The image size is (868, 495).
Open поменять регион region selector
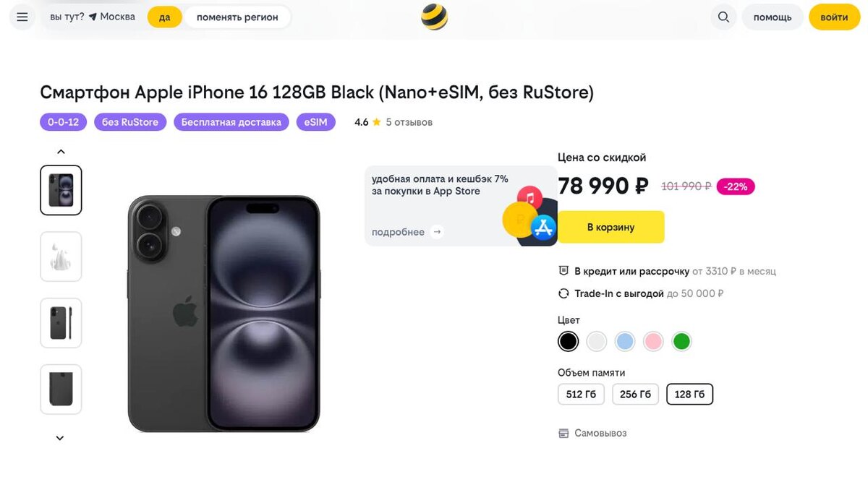pos(237,17)
